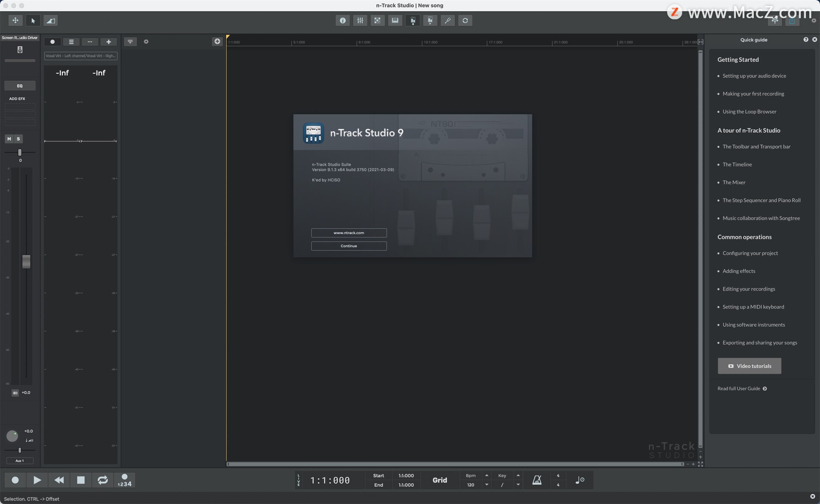Toggle LIVE mode in transport
The image size is (820, 504).
click(x=299, y=480)
